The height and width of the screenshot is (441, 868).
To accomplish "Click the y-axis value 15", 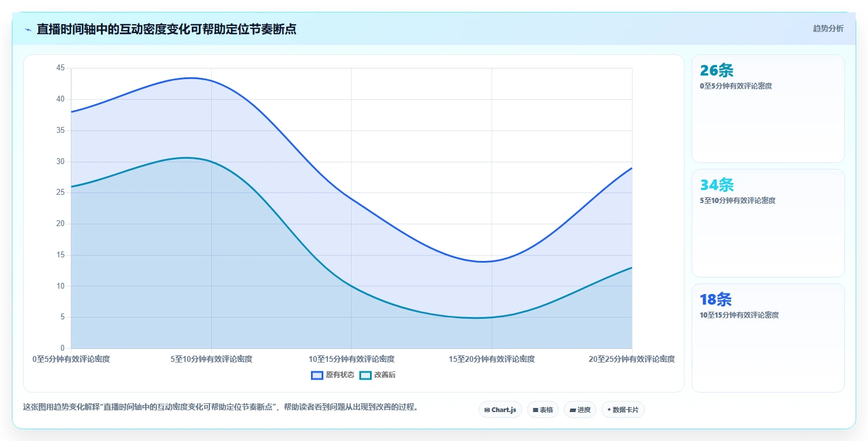I will click(x=60, y=255).
